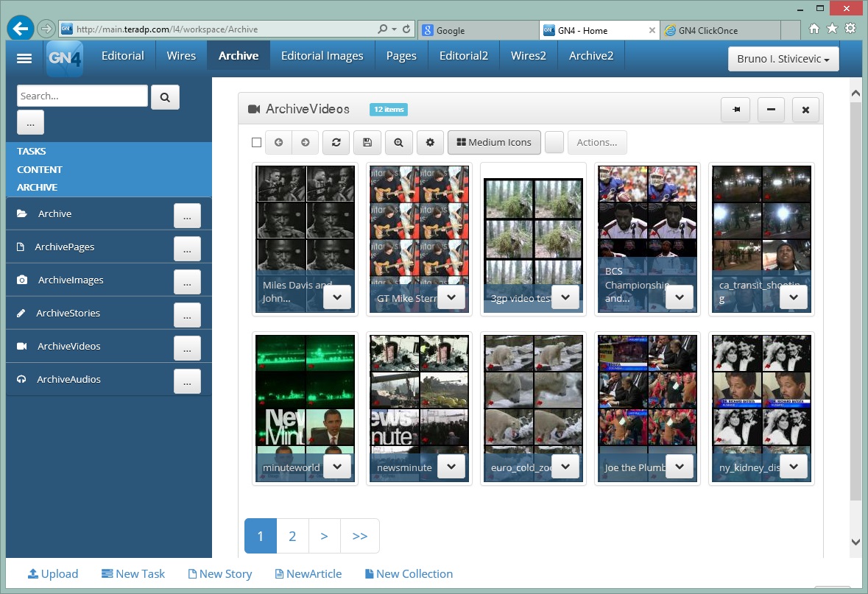
Task: Open browser home icon
Action: tap(814, 28)
